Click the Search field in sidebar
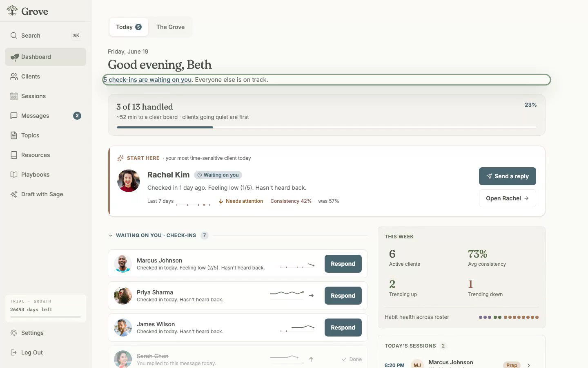 (45, 36)
